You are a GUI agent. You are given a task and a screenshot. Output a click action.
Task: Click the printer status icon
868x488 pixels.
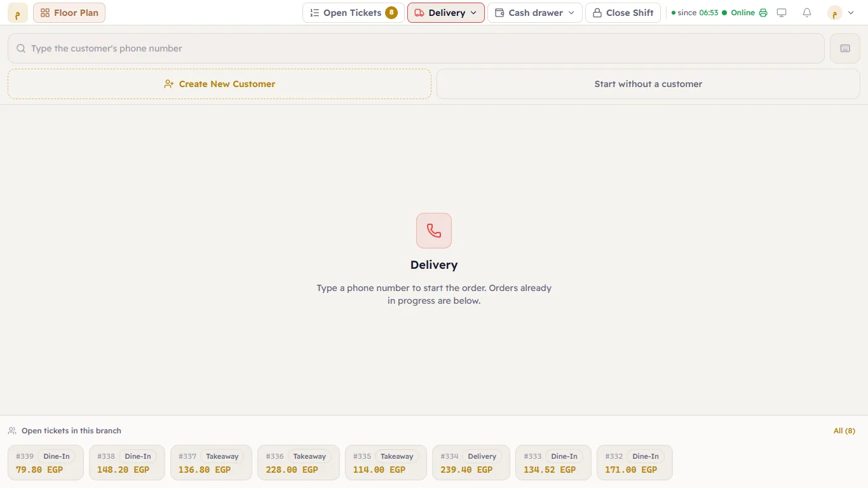click(763, 13)
